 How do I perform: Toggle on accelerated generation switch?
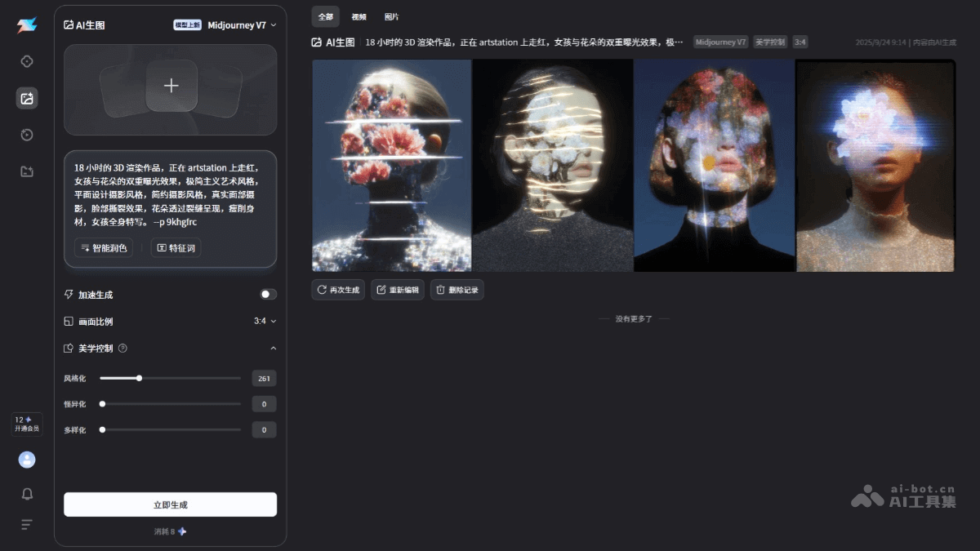(x=268, y=295)
